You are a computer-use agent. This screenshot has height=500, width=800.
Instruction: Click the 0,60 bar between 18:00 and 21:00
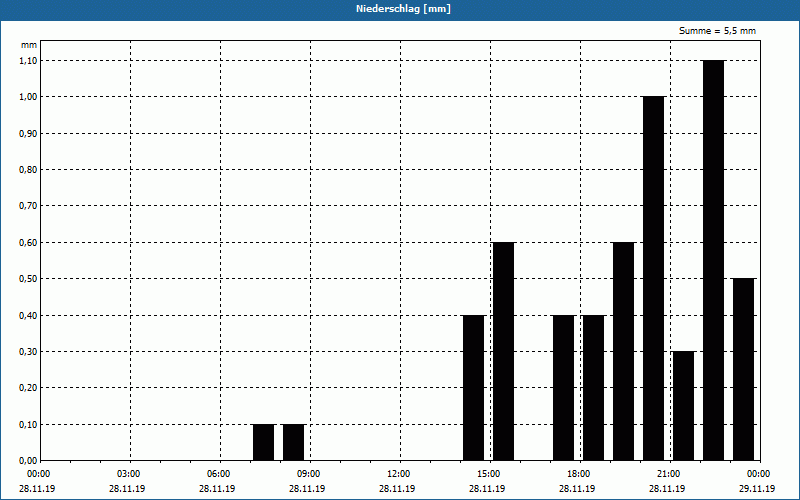pyautogui.click(x=623, y=352)
